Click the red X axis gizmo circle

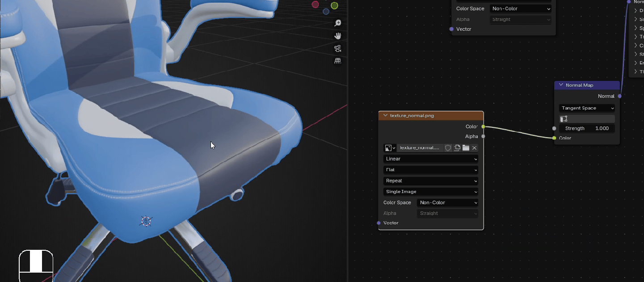315,4
